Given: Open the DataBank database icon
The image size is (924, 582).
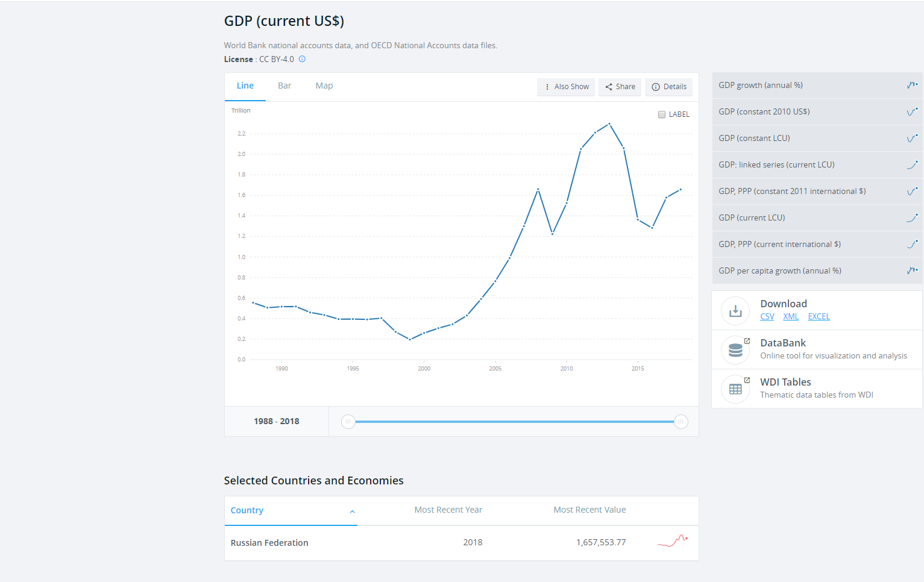Looking at the screenshot, I should [735, 350].
